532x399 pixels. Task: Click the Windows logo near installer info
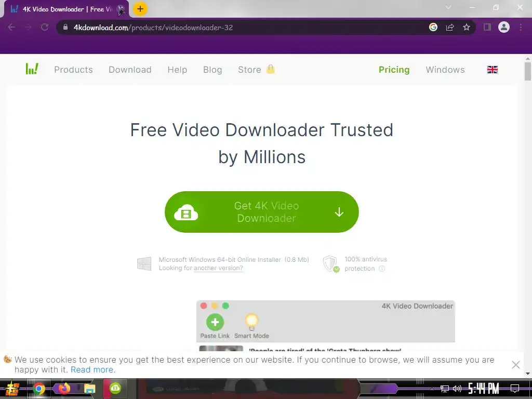click(x=144, y=263)
